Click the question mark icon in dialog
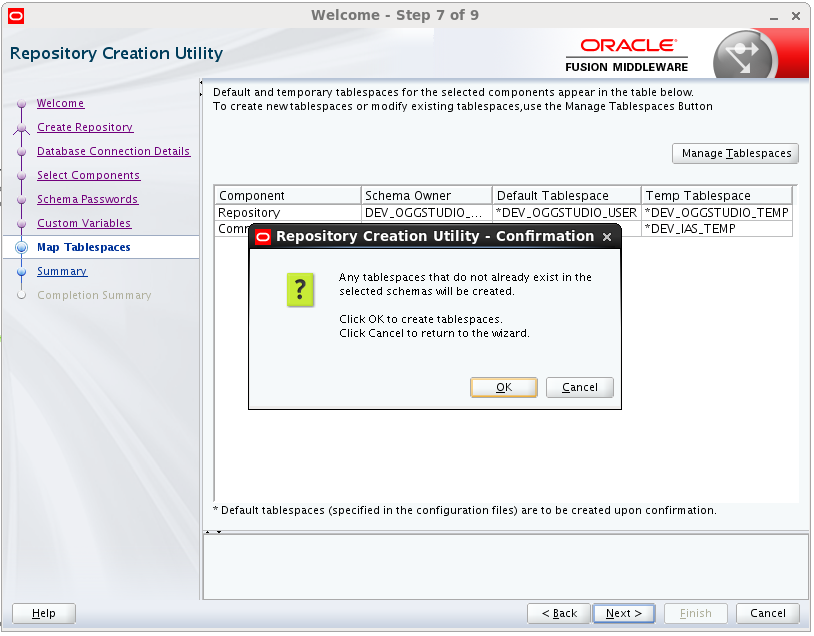The width and height of the screenshot is (814, 636). click(300, 289)
